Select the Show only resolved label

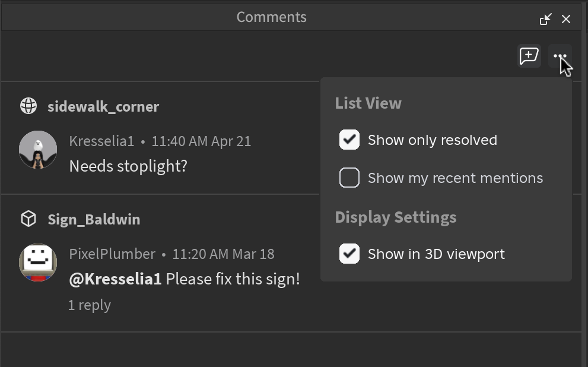point(433,140)
